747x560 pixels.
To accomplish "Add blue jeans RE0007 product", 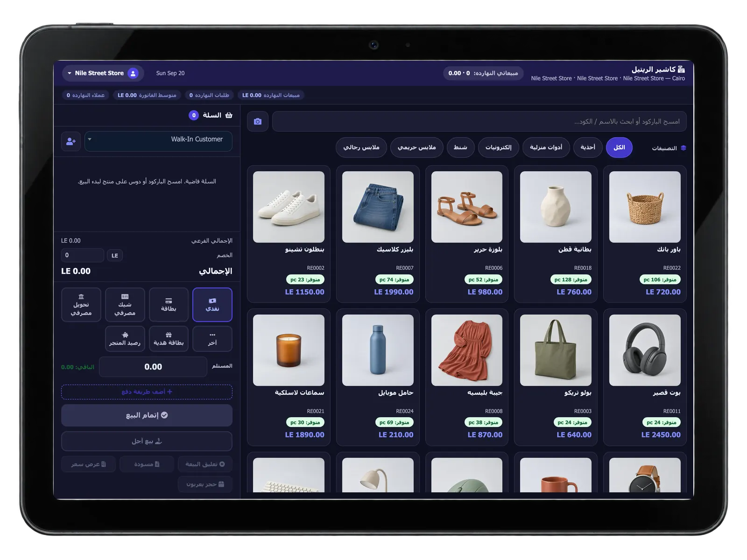I will coord(378,234).
